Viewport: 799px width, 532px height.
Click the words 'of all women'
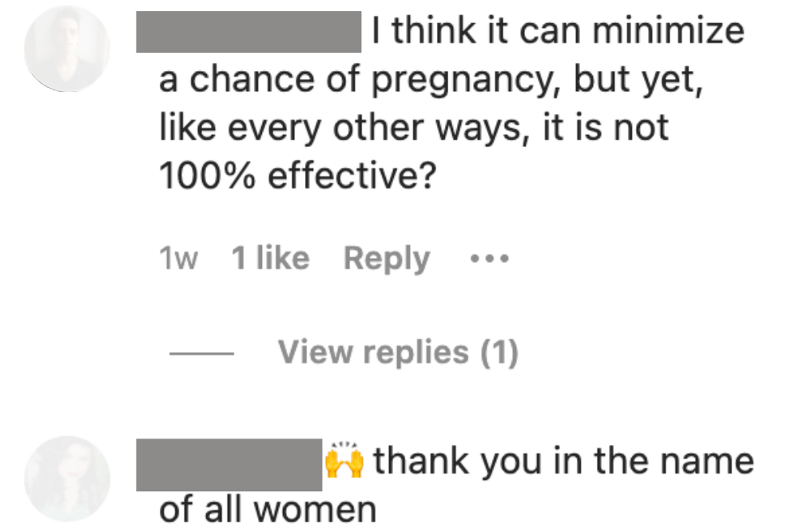(x=268, y=509)
